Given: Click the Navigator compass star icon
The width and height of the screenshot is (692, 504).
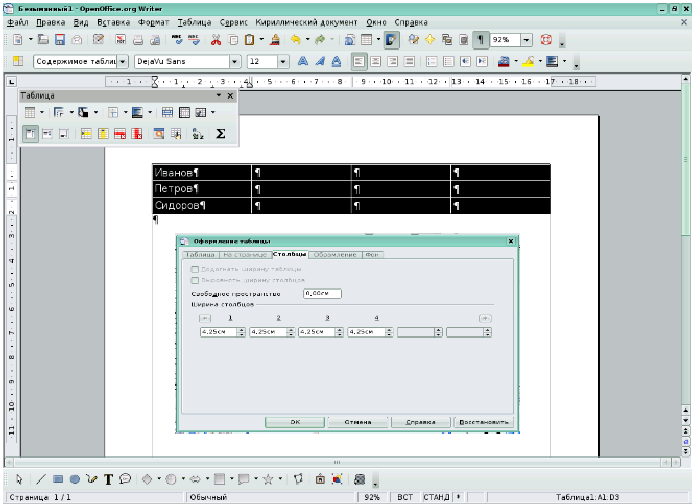Looking at the screenshot, I should point(430,40).
